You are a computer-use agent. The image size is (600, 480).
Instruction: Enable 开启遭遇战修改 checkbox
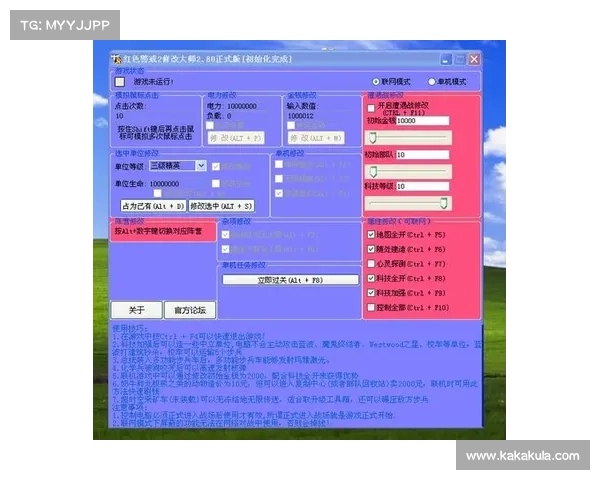tap(371, 108)
